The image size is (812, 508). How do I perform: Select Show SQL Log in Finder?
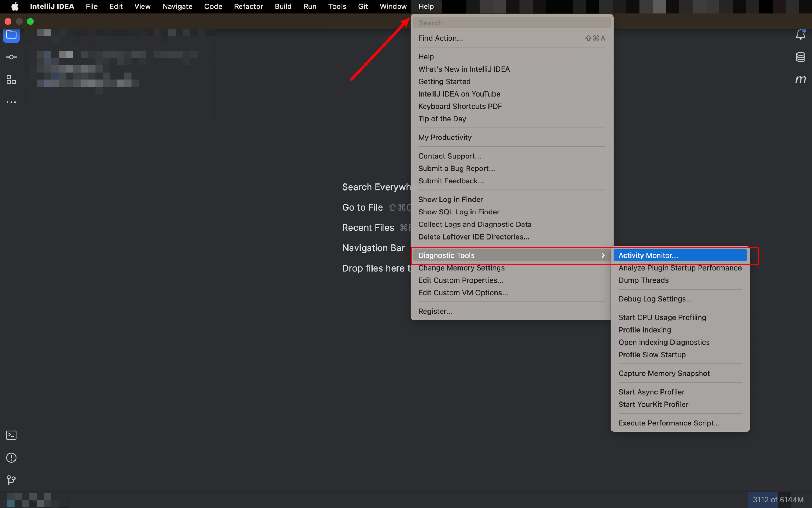pos(512,212)
